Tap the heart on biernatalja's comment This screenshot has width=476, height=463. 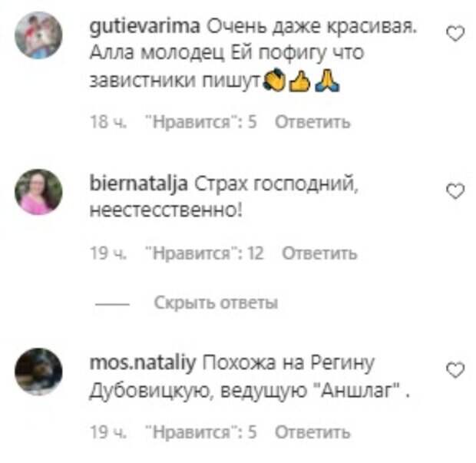click(455, 191)
